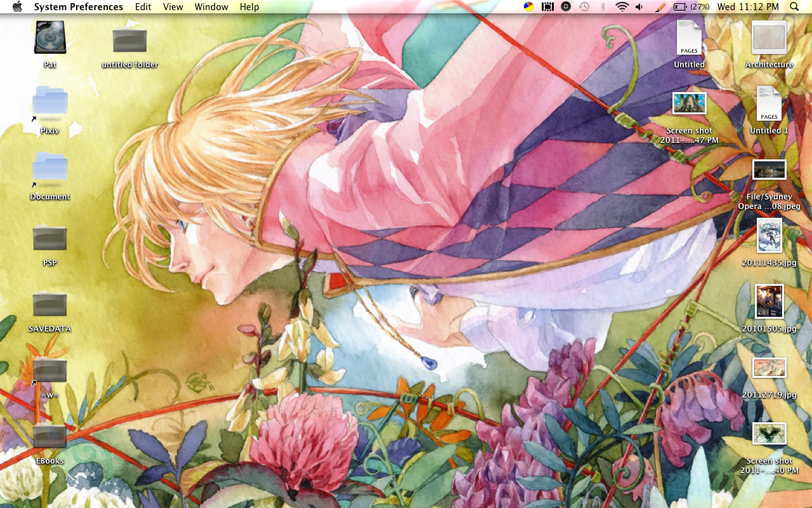Click the volume speaker icon

[x=639, y=7]
